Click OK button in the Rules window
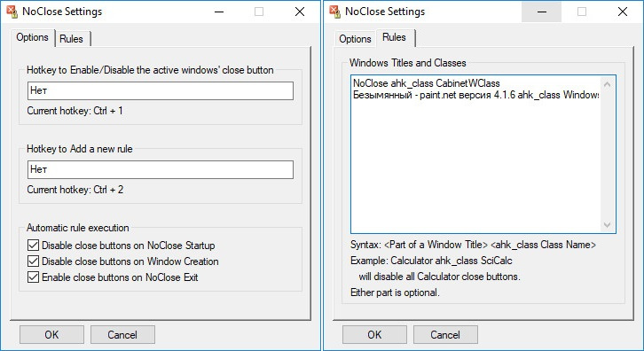Image resolution: width=644 pixels, height=351 pixels. [374, 334]
